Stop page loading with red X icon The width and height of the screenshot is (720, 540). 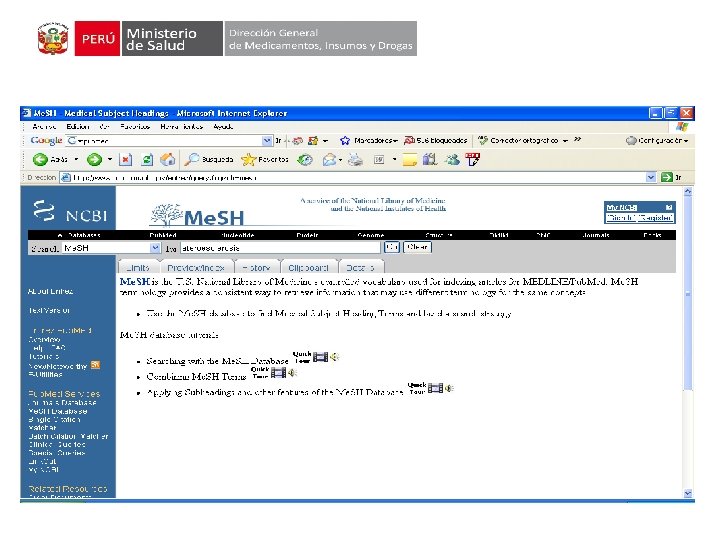125,159
